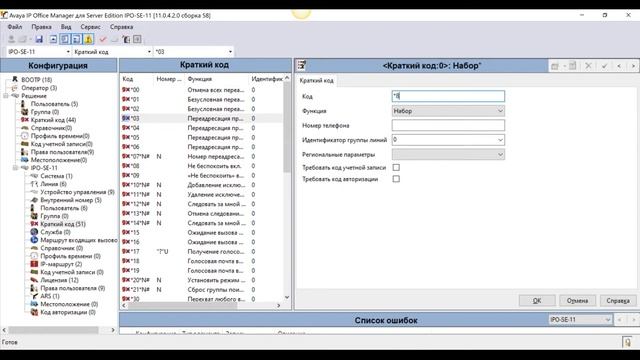Open the Справка menu
640x360 pixels.
tap(121, 27)
